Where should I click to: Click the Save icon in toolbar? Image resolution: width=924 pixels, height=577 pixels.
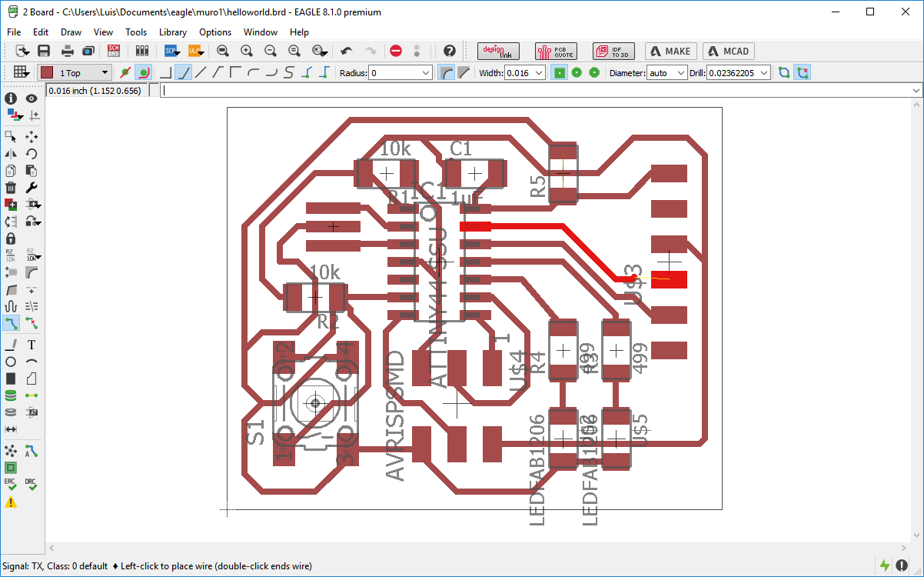(44, 51)
